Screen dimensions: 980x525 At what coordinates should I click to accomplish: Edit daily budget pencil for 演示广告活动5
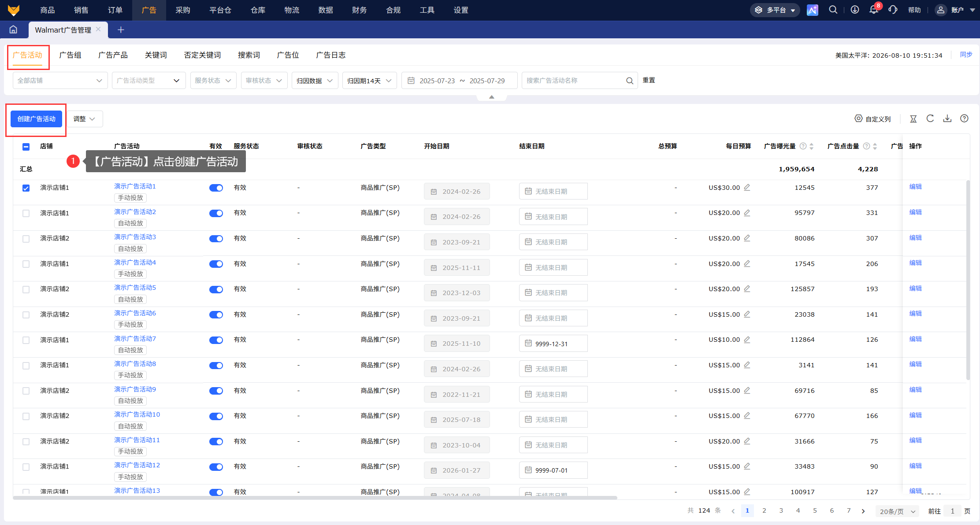pyautogui.click(x=747, y=289)
